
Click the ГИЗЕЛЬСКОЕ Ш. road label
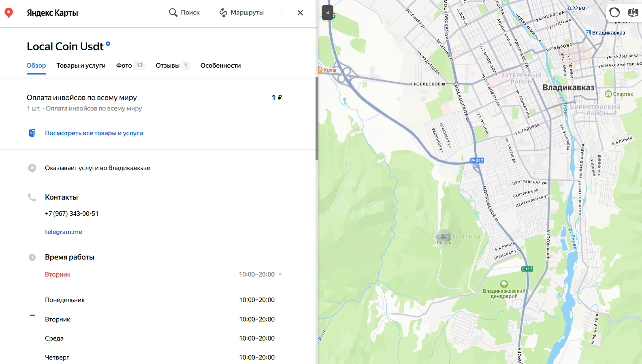429,84
